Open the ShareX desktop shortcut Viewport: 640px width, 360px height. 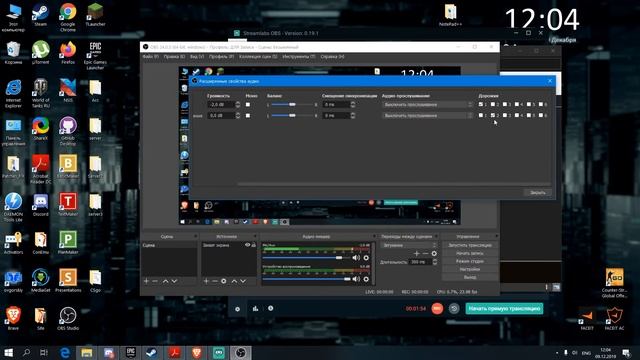(40, 129)
